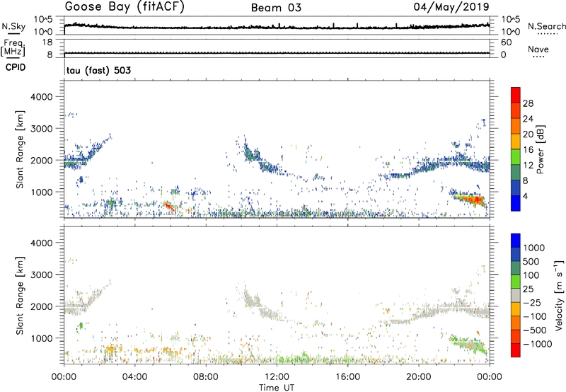This screenshot has width=566, height=392.
Task: Click the "4000" range tick in velocity panel
Action: pos(41,243)
